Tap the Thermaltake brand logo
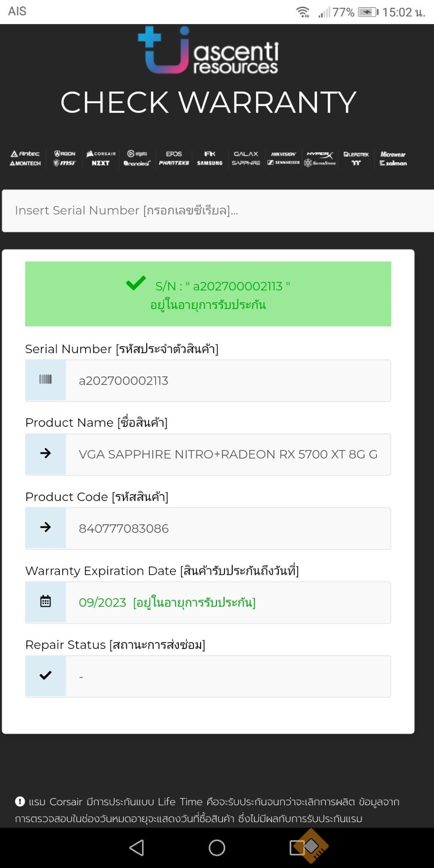 click(x=356, y=163)
